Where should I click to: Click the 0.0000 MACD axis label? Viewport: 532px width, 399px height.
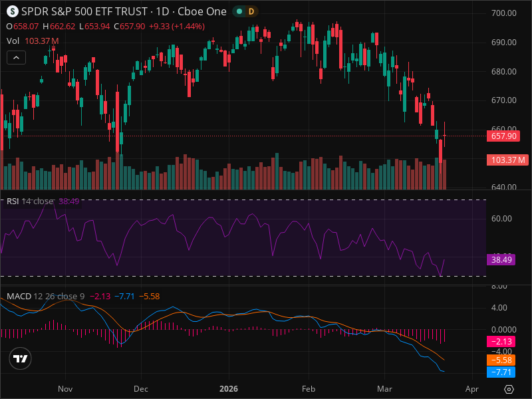(x=504, y=329)
